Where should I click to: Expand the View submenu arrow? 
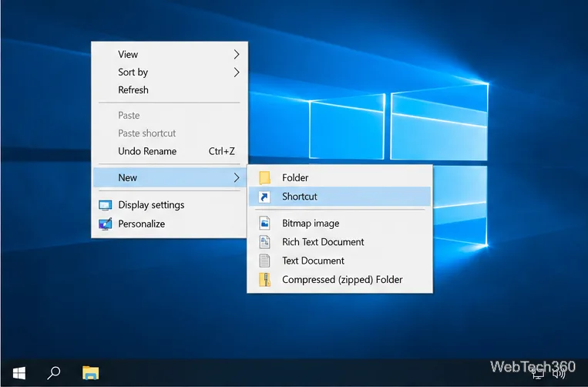point(237,55)
